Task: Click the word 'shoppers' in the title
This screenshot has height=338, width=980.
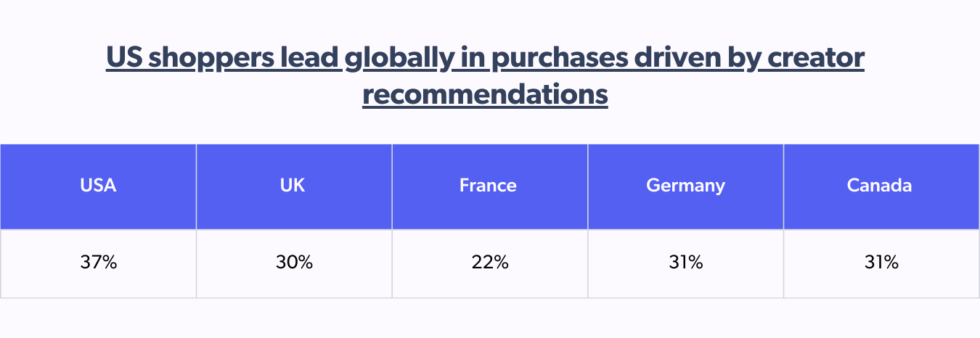Action: coord(211,58)
